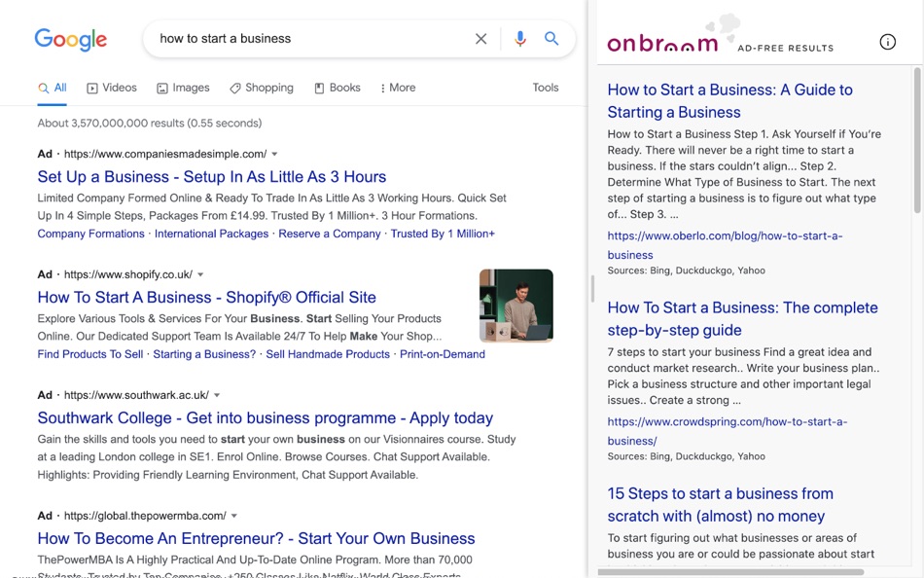Expand dropdown arrow next to thepowermba.com URL

point(234,516)
